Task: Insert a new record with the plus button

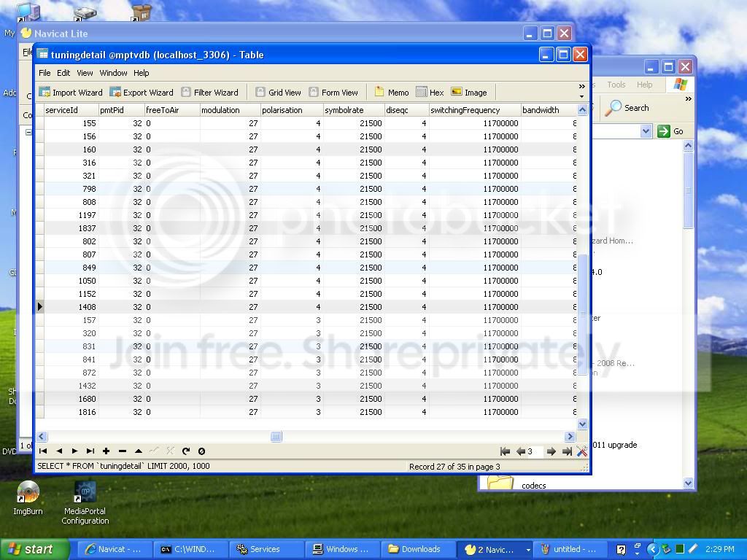Action: point(107,451)
